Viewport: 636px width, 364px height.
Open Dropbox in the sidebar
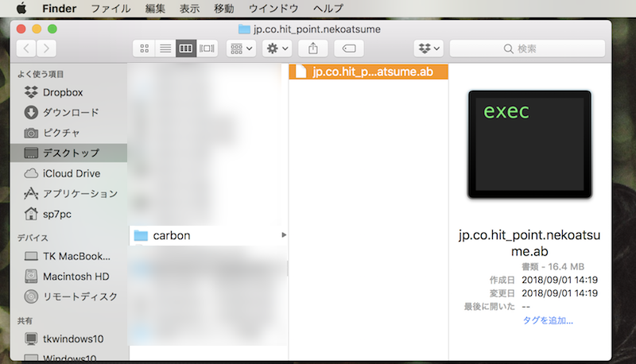point(69,92)
